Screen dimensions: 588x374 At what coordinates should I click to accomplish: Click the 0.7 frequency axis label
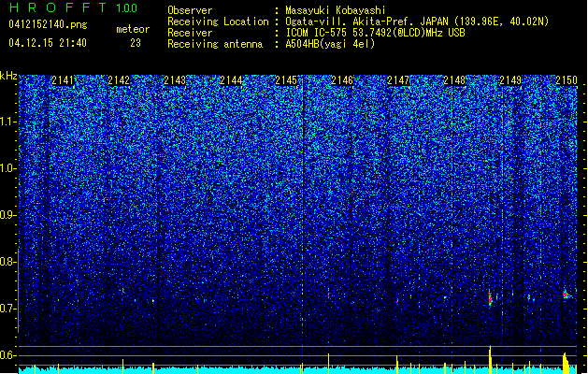coord(7,309)
